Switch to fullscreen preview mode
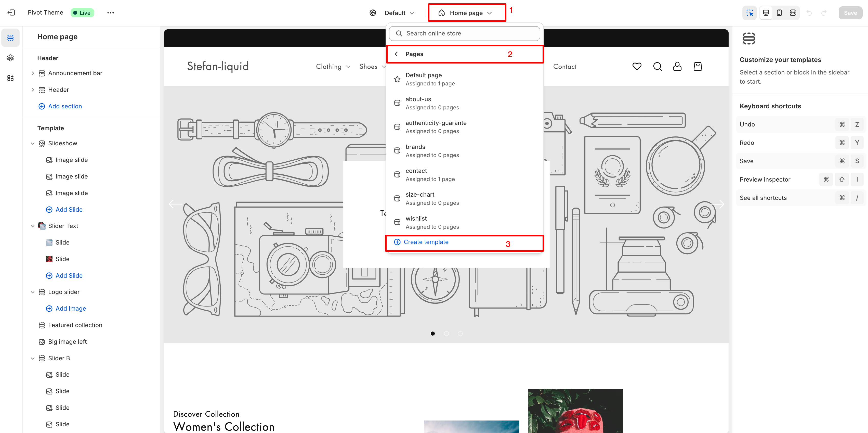 793,13
